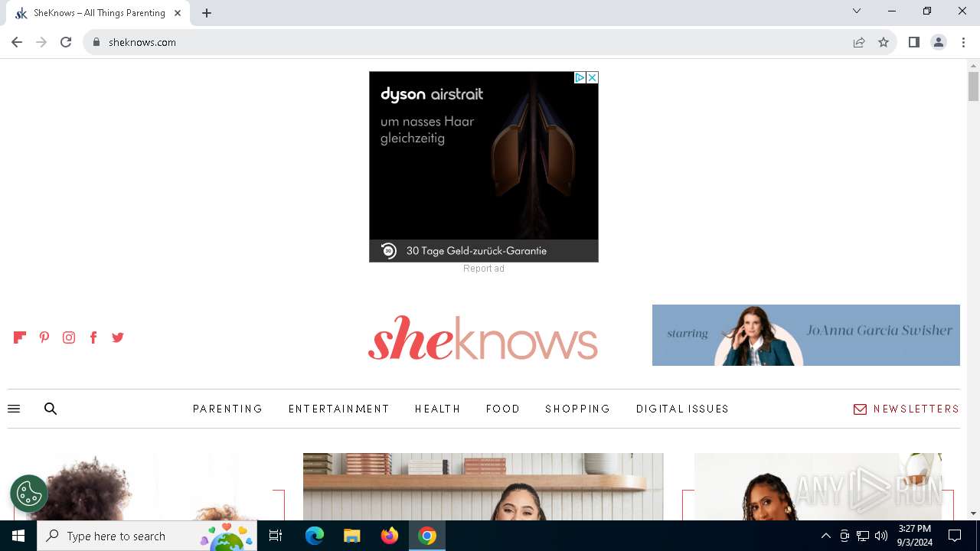This screenshot has height=551, width=980.
Task: Click the page vertical scrollbar thumb
Action: click(973, 86)
